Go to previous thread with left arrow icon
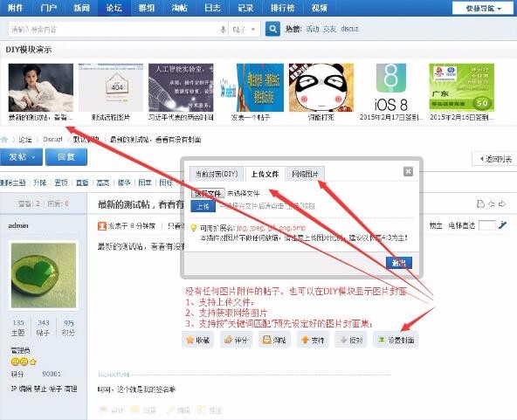 [x=492, y=204]
